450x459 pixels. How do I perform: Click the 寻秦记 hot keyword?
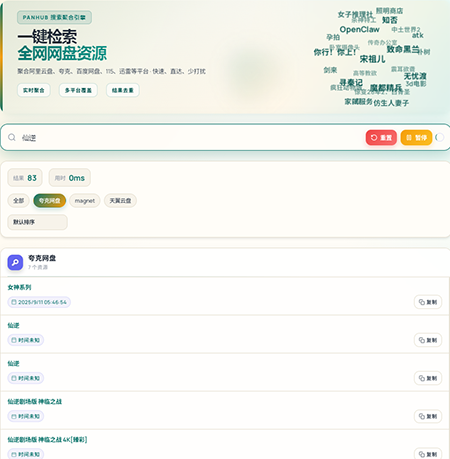click(x=351, y=82)
